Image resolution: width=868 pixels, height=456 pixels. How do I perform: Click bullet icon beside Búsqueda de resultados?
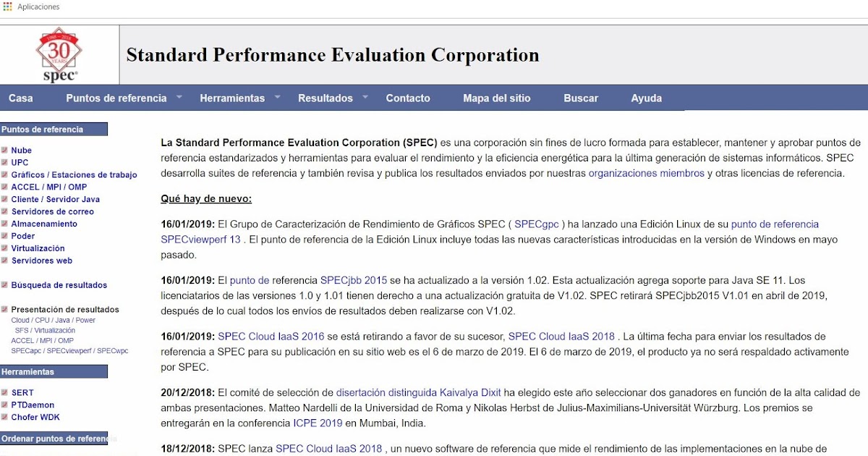pyautogui.click(x=4, y=285)
